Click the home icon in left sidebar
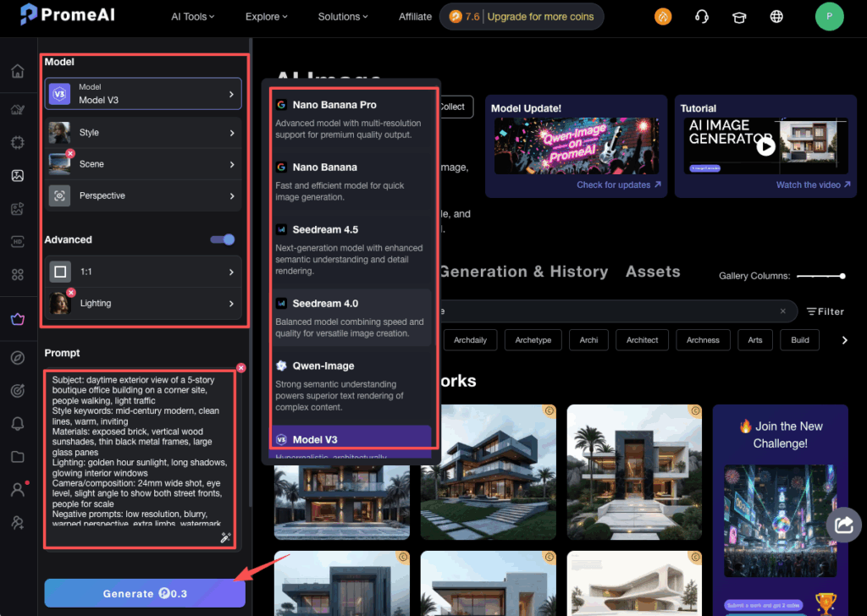Screen dimensions: 867x616 18,71
